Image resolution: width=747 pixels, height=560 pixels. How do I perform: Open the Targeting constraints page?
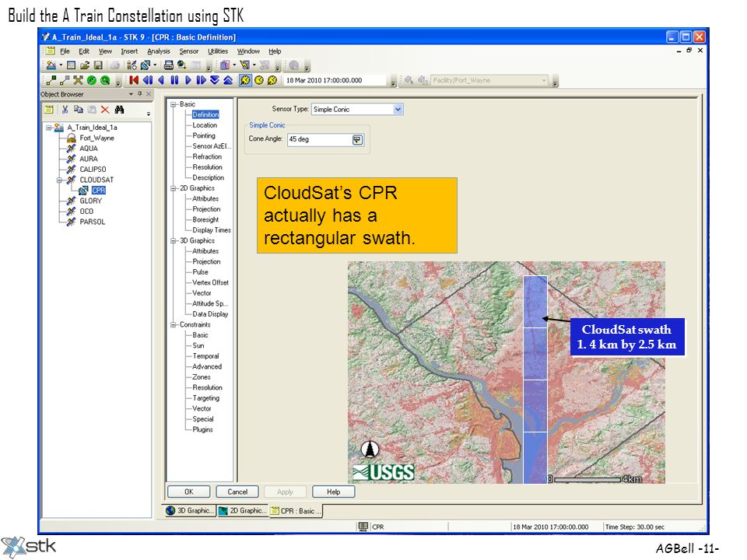205,398
